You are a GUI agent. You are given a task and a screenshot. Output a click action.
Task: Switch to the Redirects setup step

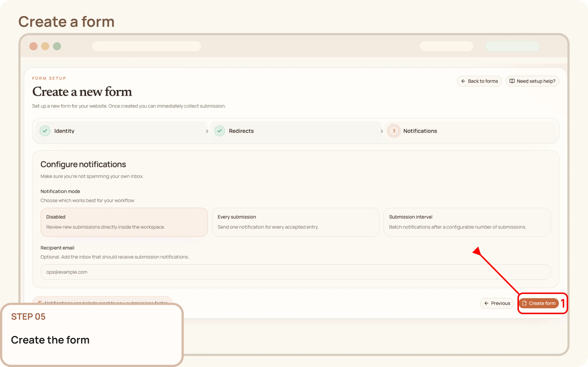tap(241, 131)
